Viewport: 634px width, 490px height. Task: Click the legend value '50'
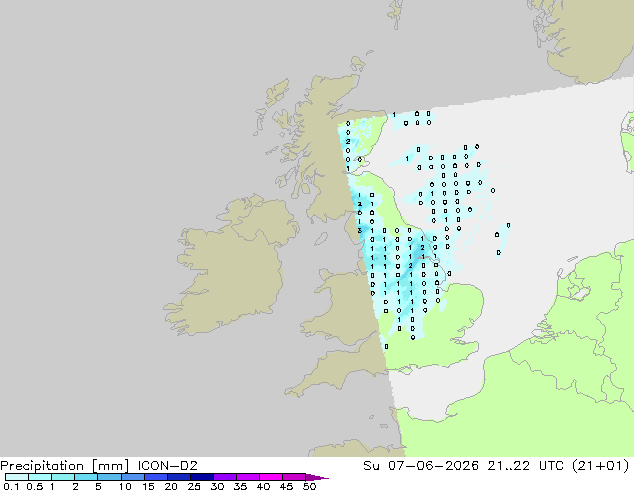point(309,486)
